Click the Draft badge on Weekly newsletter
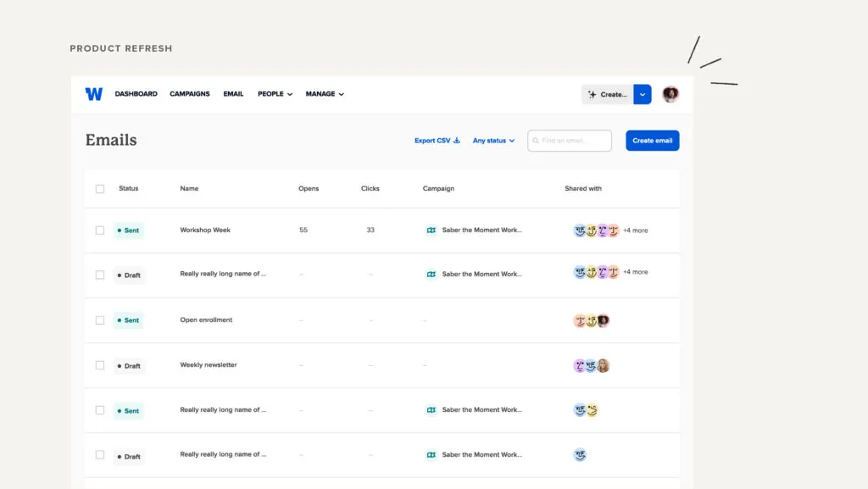Image resolution: width=868 pixels, height=489 pixels. 129,366
